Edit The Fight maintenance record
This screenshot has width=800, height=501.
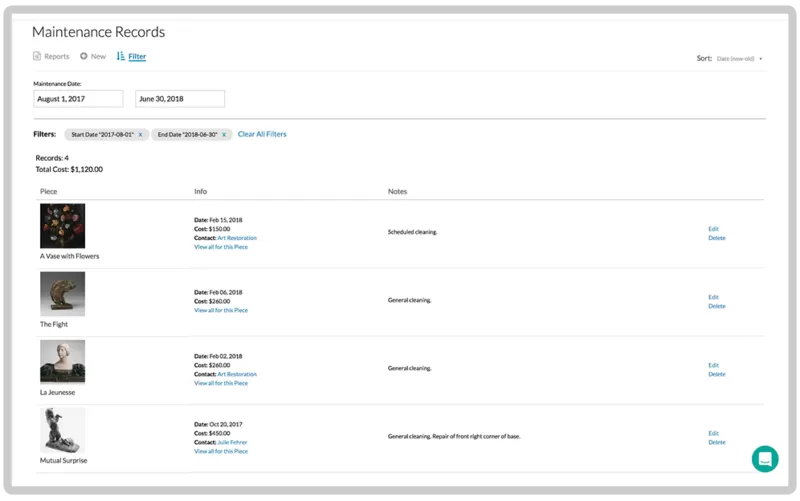point(713,297)
